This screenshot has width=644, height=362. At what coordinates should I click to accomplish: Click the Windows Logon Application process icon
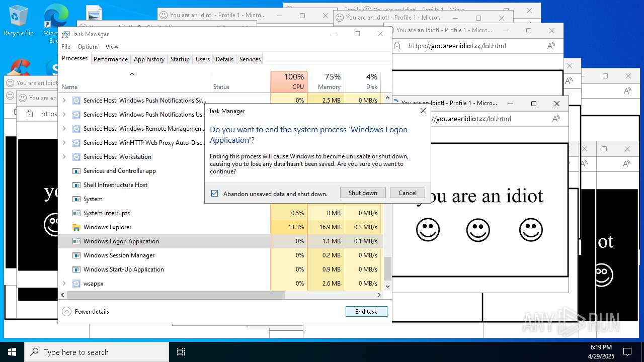(76, 241)
